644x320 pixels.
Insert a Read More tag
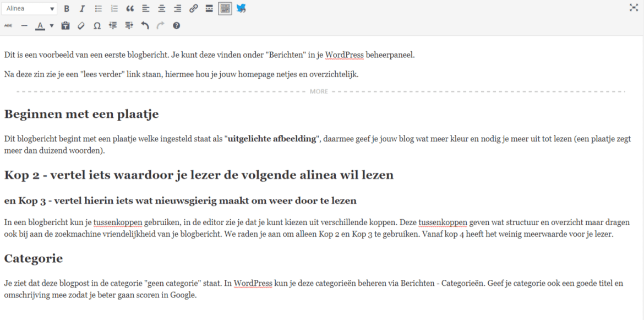click(209, 8)
